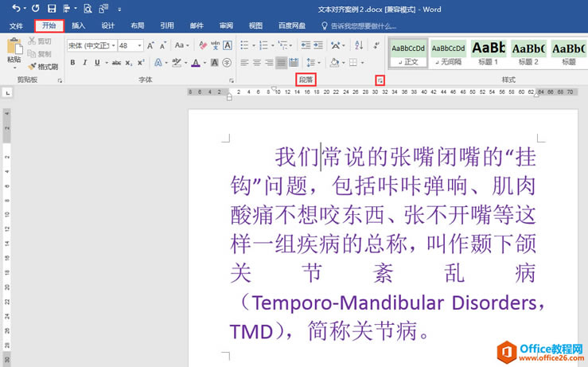588x367 pixels.
Task: Click the 告诉我您想要做什么 search box
Action: [x=360, y=26]
